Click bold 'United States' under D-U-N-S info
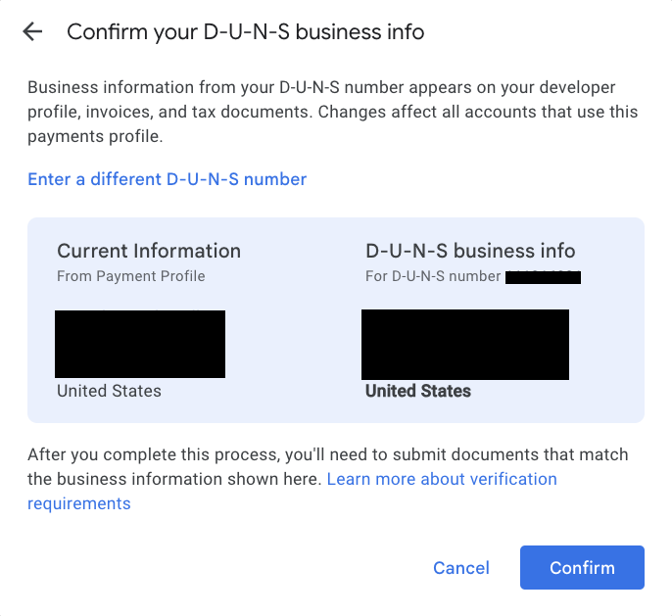 point(418,391)
